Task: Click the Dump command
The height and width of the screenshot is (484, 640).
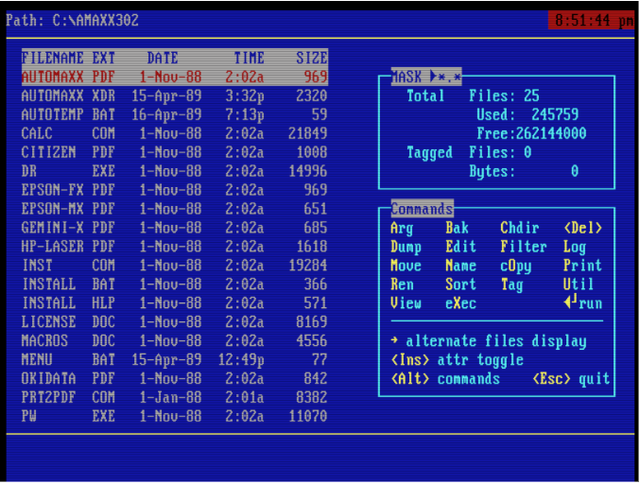Action: 406,247
